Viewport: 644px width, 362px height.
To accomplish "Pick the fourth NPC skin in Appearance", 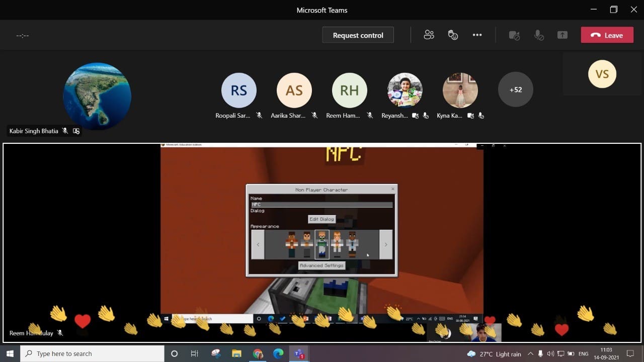I will [337, 244].
